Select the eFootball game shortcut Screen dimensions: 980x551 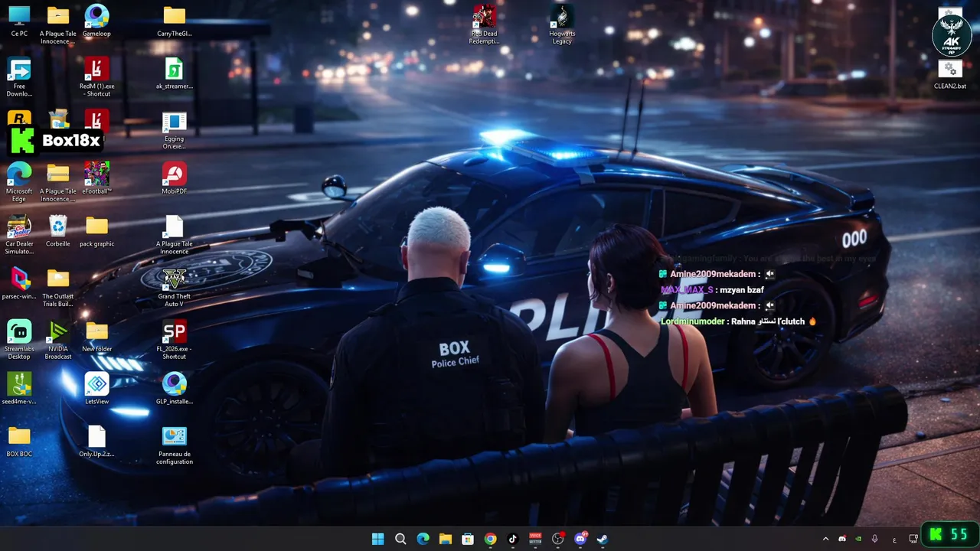pyautogui.click(x=96, y=178)
